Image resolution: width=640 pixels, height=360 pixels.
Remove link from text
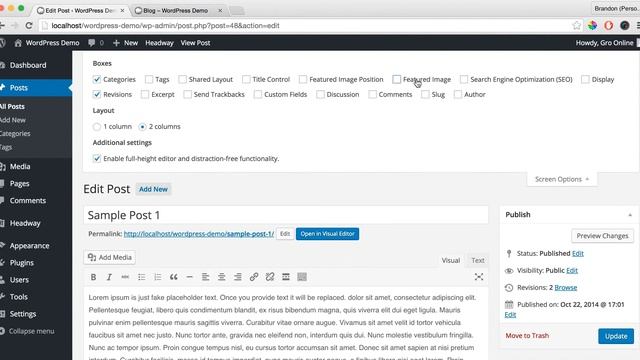pyautogui.click(x=270, y=277)
